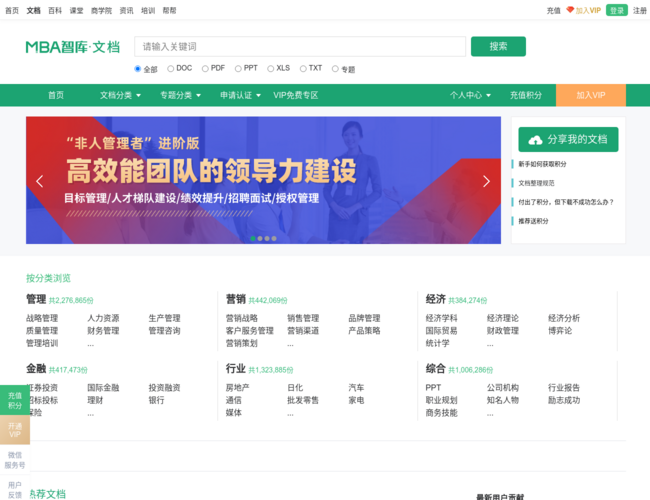Expand the 个人中心 dropdown menu
This screenshot has width=650, height=500.
471,95
